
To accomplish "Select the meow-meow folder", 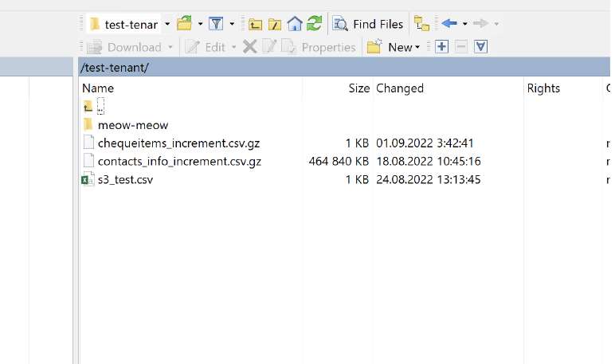I will click(132, 125).
